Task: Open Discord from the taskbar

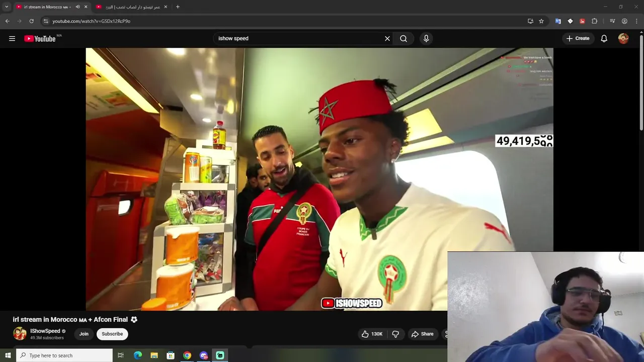Action: (x=204, y=355)
